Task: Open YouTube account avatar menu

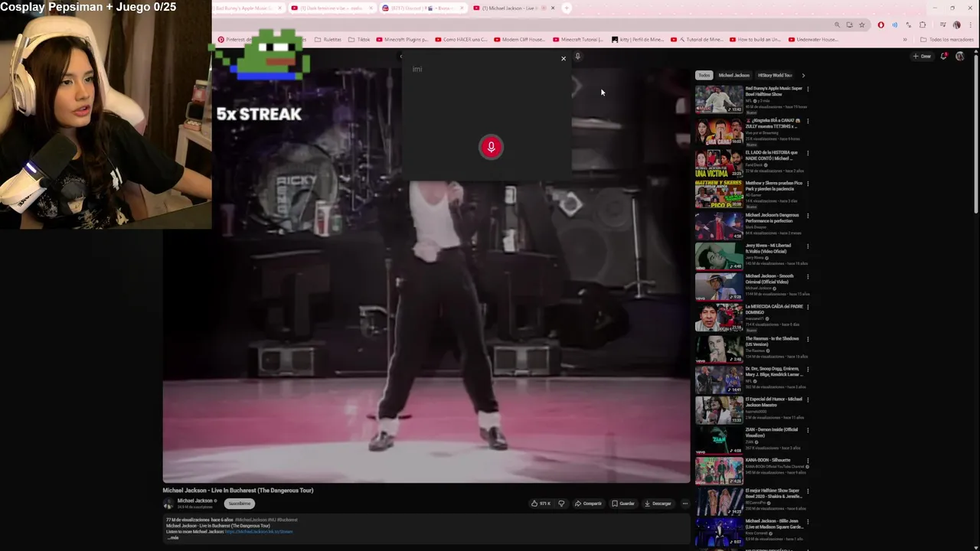Action: (960, 56)
